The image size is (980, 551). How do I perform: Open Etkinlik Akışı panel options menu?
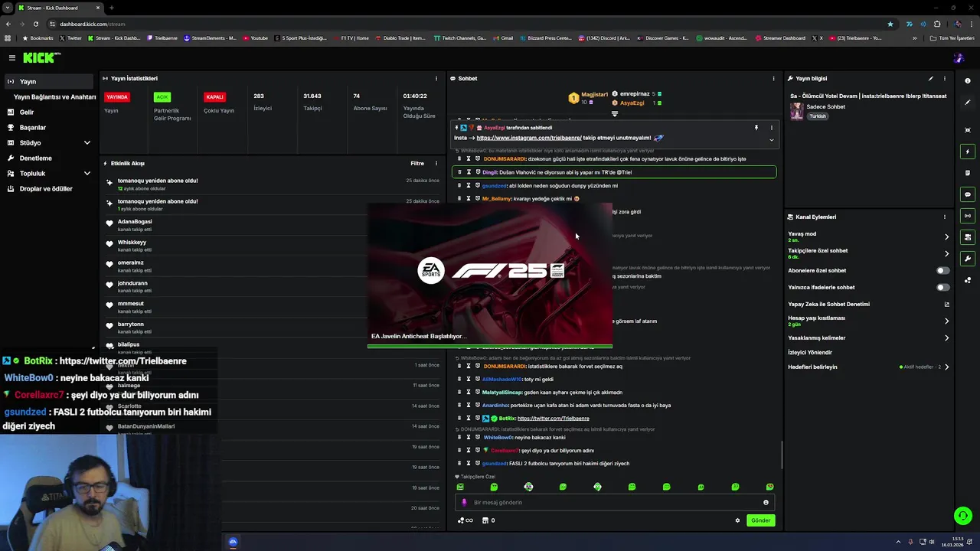436,163
